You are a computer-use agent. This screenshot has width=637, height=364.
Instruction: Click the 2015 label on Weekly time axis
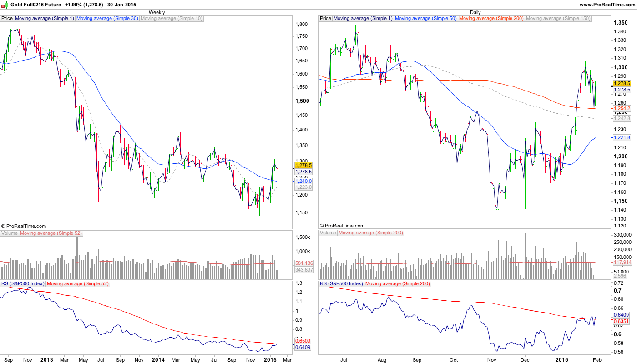click(x=270, y=359)
